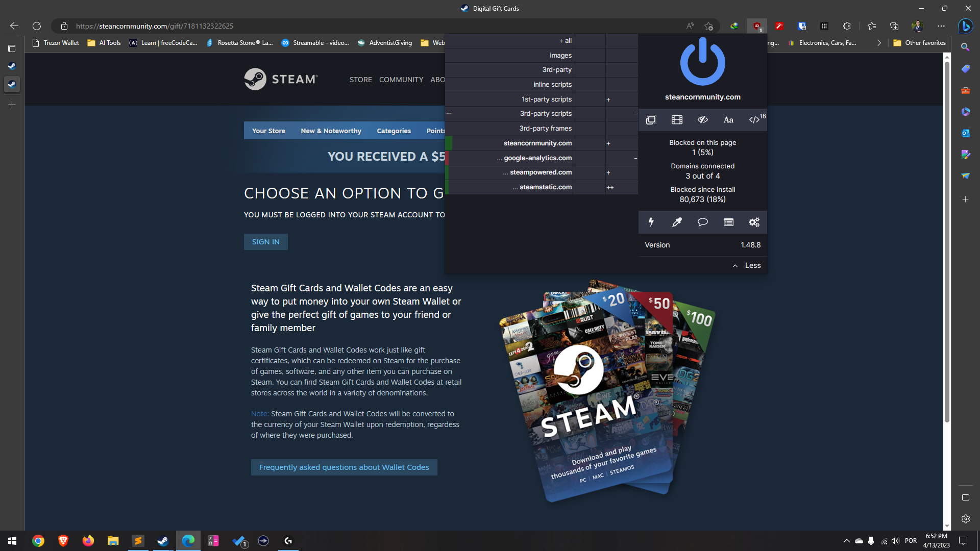This screenshot has height=551, width=980.
Task: Open the Windows Start menu
Action: (12, 541)
